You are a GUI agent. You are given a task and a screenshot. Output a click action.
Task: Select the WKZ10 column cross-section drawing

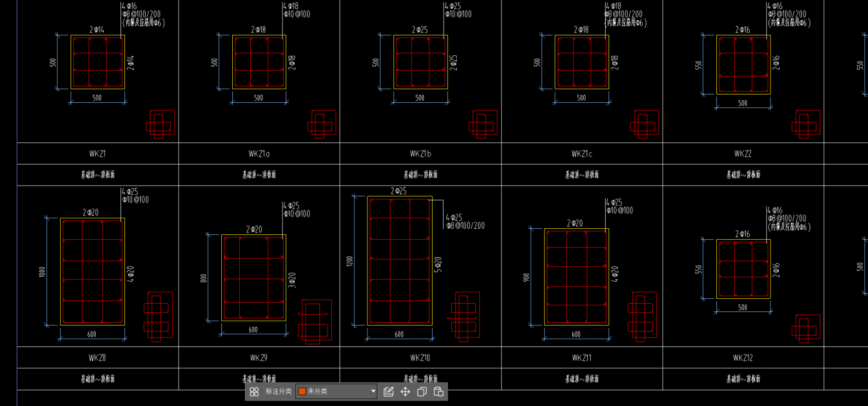pos(400,261)
